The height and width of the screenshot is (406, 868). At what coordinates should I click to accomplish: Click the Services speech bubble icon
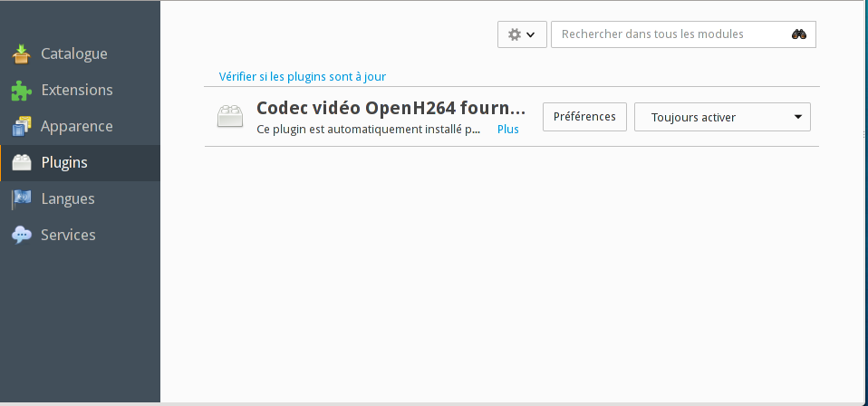click(x=21, y=235)
